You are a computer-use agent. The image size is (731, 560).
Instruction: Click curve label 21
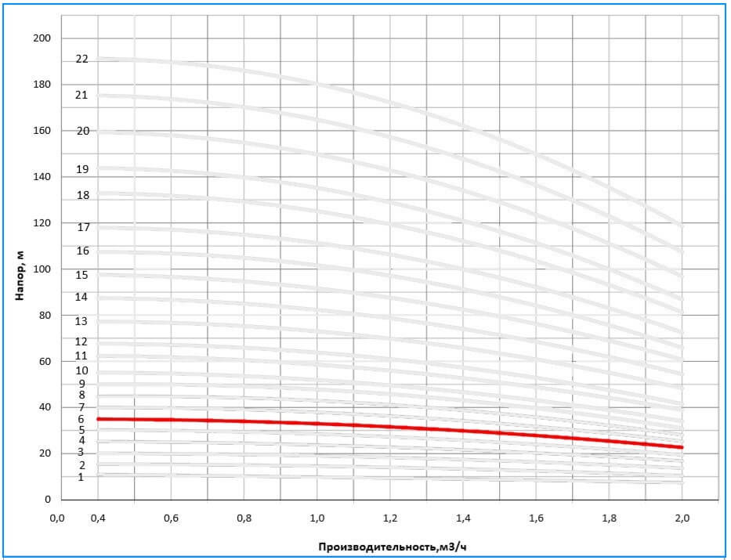coord(81,95)
